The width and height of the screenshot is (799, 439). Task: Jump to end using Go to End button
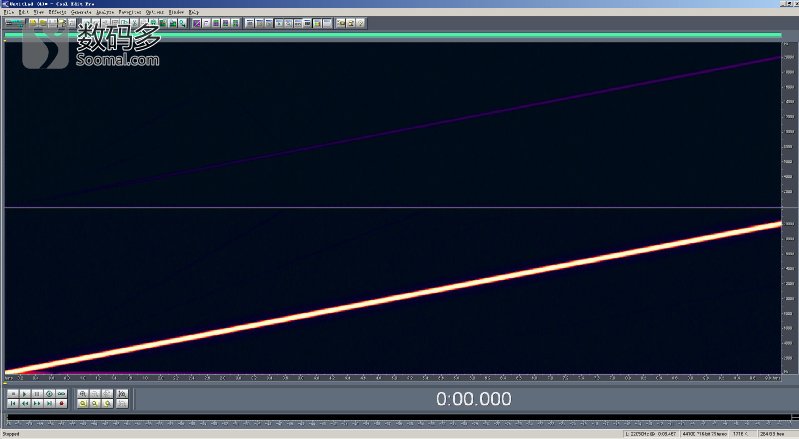[49, 404]
